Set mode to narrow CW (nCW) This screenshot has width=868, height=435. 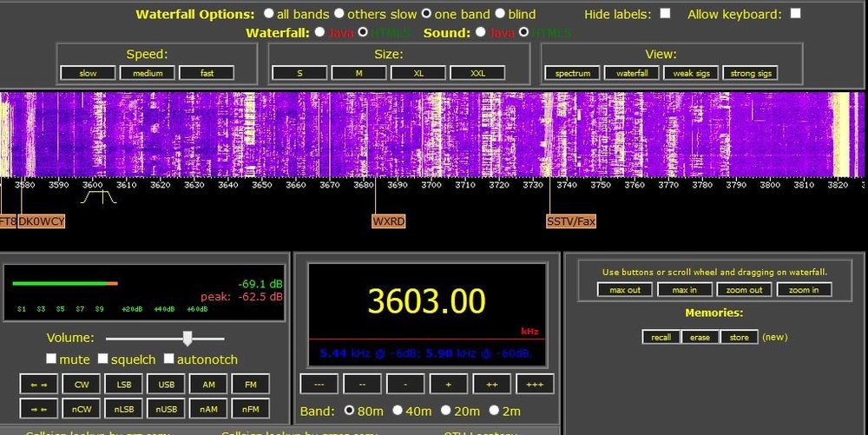[x=81, y=408]
